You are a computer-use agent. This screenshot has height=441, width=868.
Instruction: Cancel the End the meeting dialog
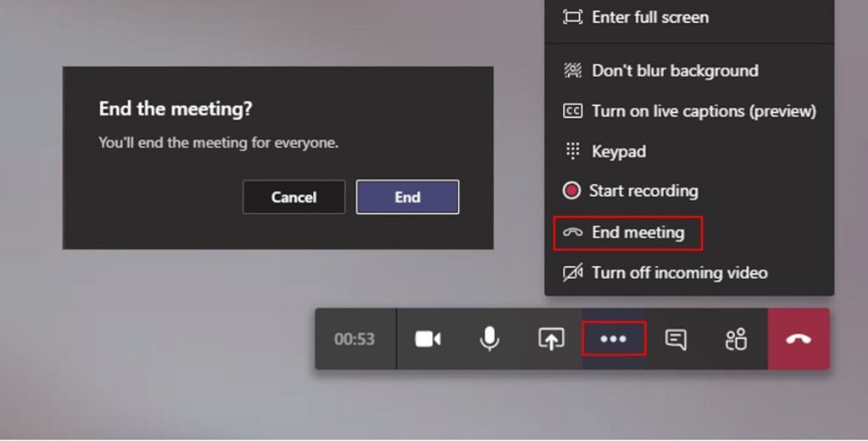click(x=294, y=198)
